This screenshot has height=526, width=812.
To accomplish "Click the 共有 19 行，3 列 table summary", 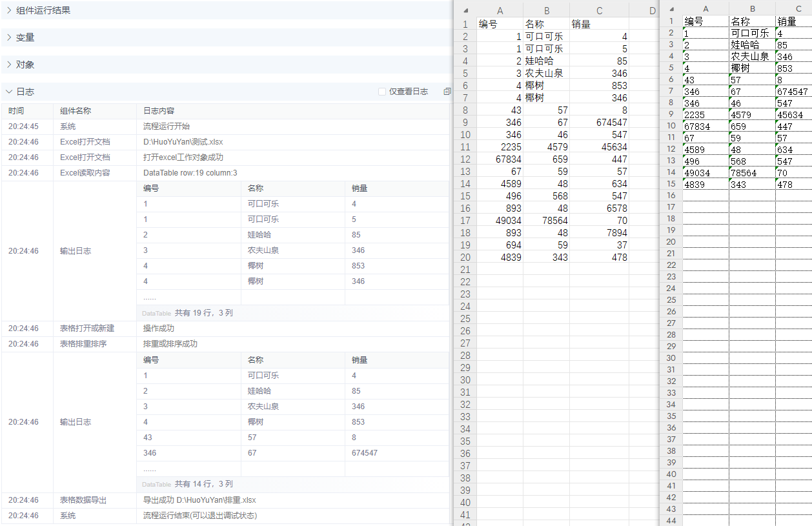I will (x=203, y=313).
